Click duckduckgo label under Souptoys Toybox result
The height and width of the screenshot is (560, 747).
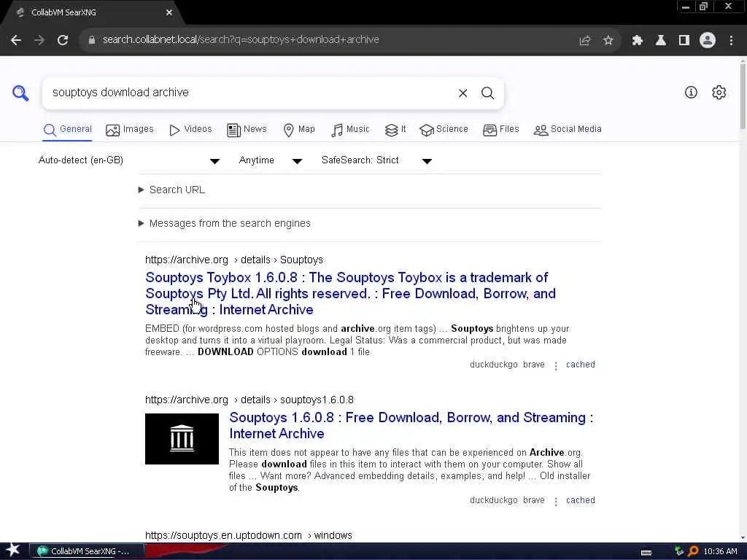494,365
